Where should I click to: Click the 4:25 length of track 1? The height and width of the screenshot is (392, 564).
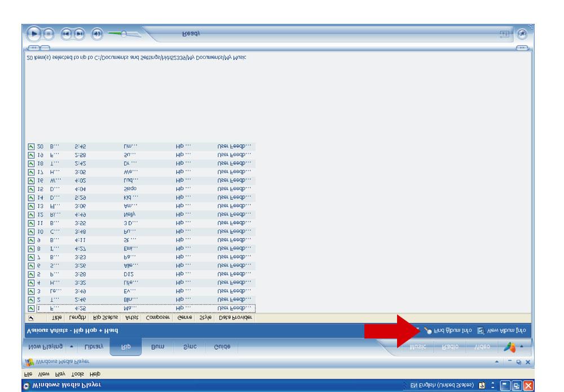click(80, 309)
